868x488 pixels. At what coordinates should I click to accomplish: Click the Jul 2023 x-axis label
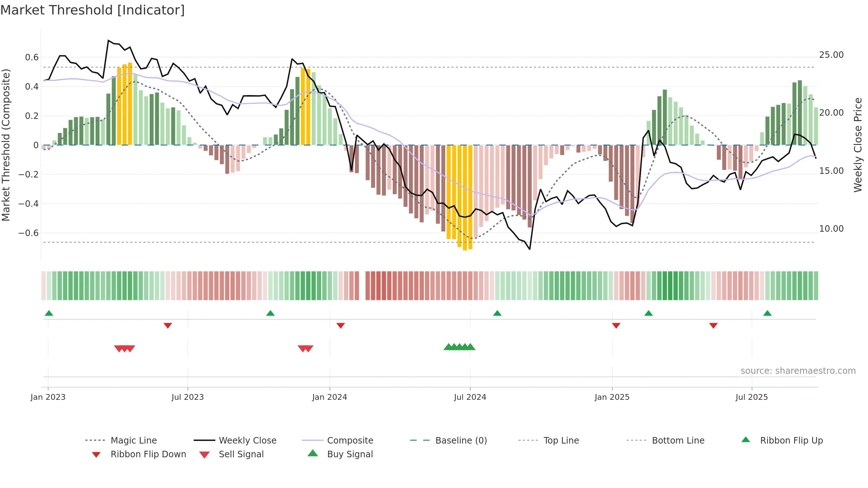(x=188, y=397)
